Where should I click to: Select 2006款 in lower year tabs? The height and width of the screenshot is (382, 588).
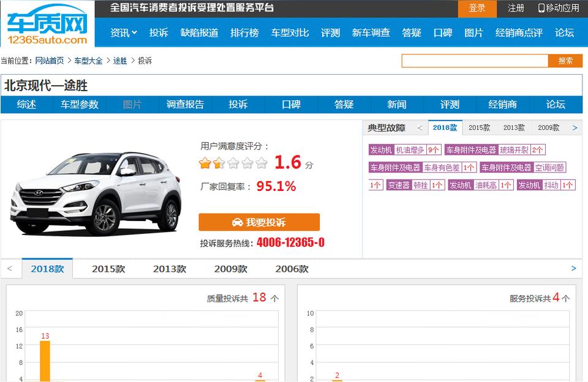pyautogui.click(x=292, y=269)
